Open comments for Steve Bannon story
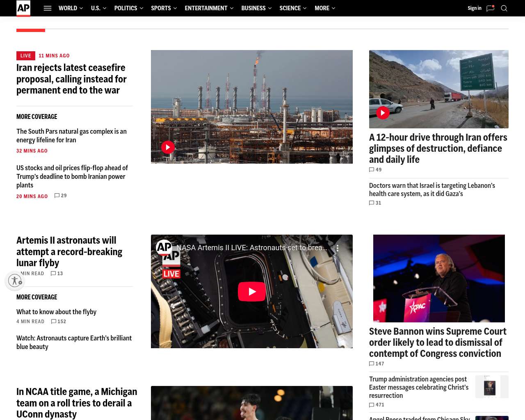This screenshot has width=525, height=420. click(x=377, y=364)
